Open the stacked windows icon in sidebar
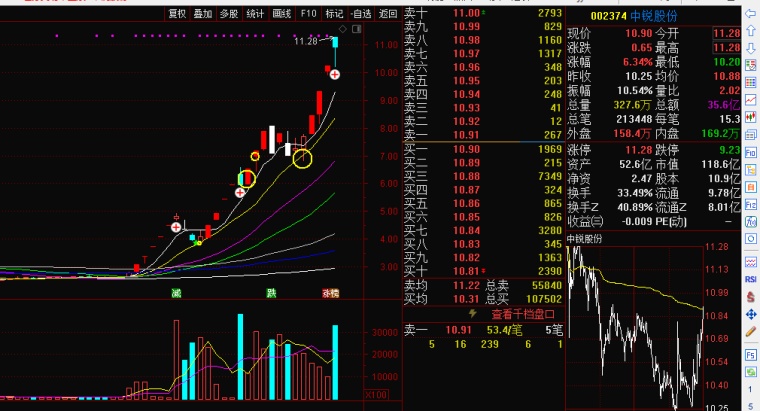Screen dimensions: 760x411 coord(750,135)
